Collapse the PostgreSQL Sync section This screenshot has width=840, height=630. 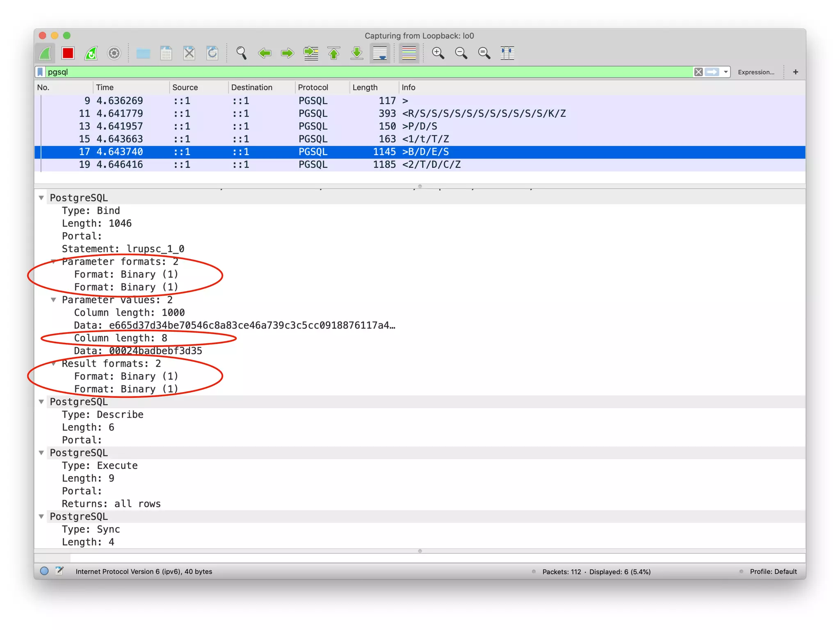pyautogui.click(x=41, y=516)
